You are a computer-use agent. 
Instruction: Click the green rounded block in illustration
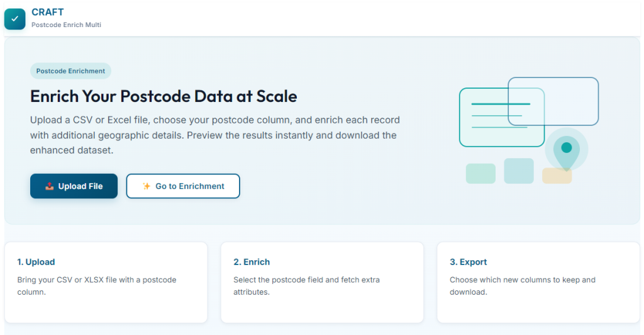(x=480, y=173)
